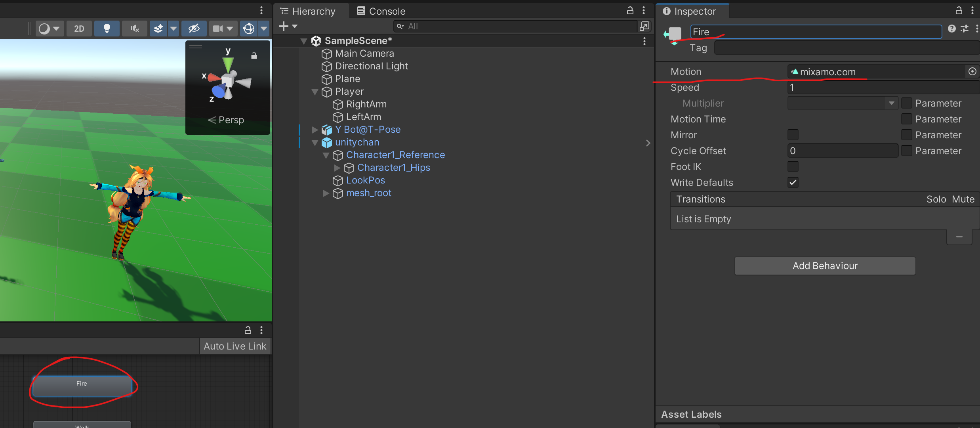
Task: Click the Add Behaviour button
Action: pyautogui.click(x=825, y=266)
